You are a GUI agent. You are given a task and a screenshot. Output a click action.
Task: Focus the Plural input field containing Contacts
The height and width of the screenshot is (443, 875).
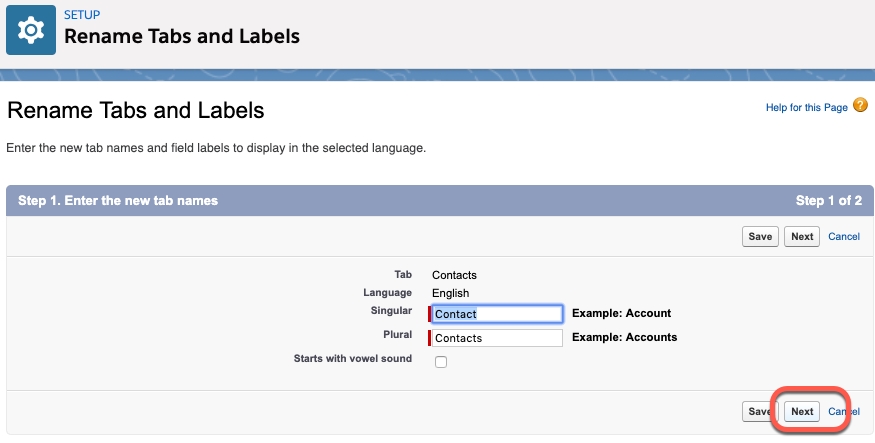[497, 338]
